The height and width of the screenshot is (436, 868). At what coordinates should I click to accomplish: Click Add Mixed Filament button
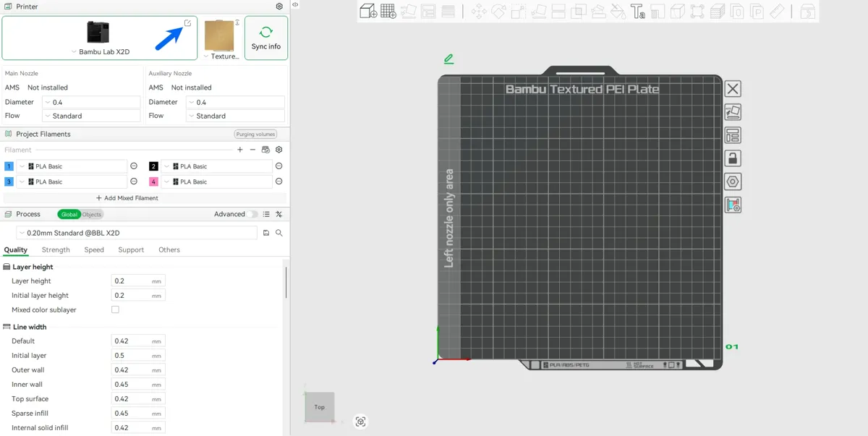click(127, 197)
